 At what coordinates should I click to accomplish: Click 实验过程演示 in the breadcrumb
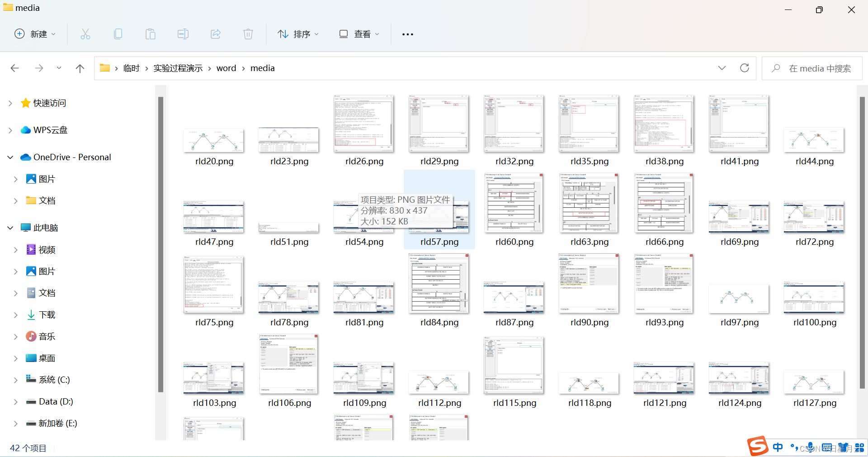pyautogui.click(x=178, y=68)
